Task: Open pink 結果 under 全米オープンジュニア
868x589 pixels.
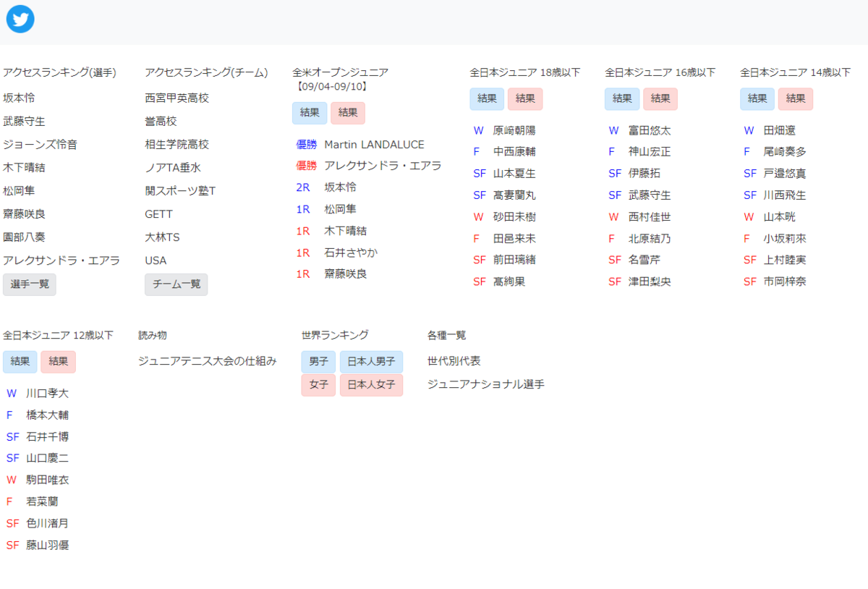Action: (348, 113)
